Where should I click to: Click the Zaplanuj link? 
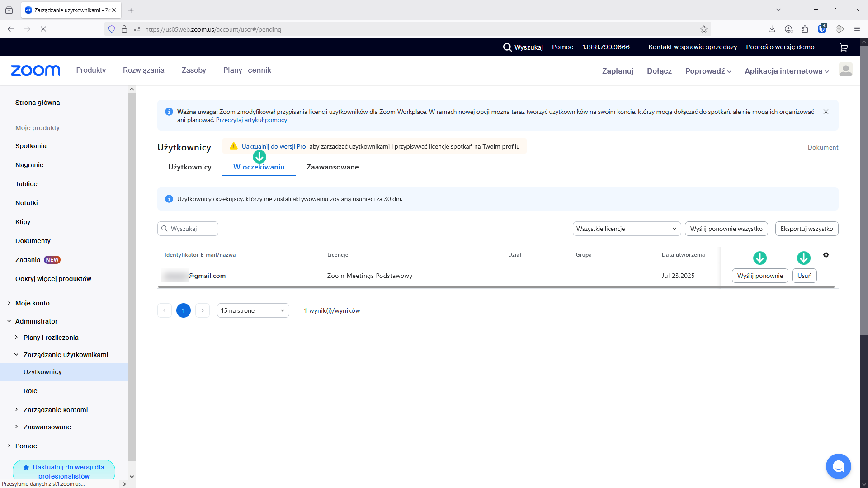[618, 71]
